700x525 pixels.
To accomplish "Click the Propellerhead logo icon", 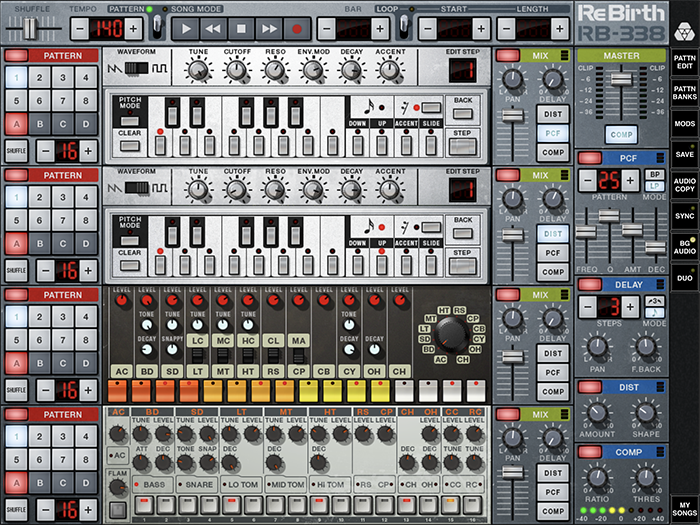I will [x=683, y=32].
